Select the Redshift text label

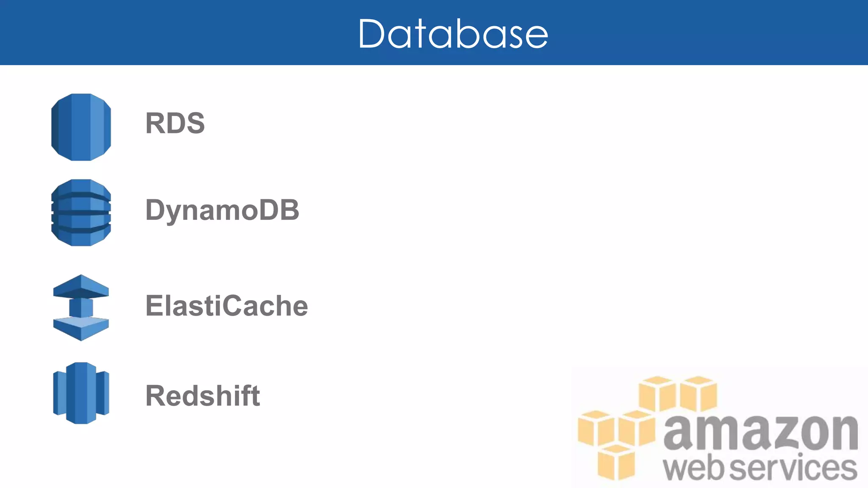click(203, 396)
